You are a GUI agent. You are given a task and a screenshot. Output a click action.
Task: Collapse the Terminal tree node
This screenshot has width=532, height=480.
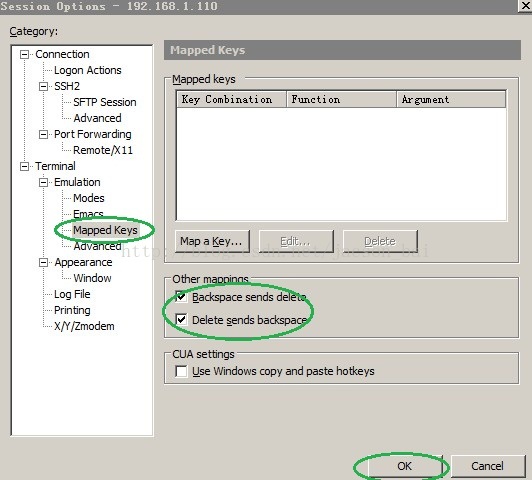coord(24,167)
